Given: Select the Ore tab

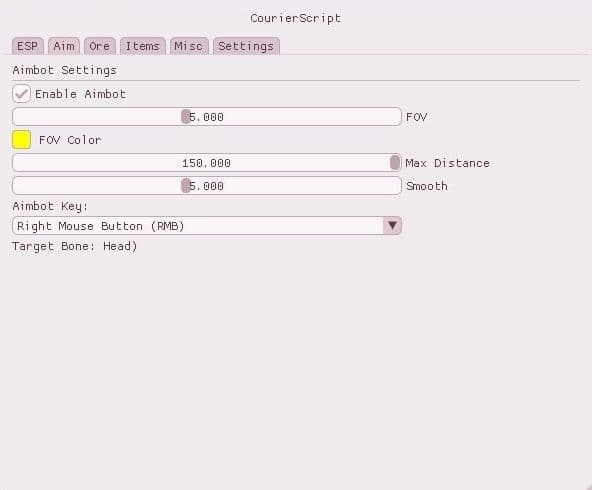Looking at the screenshot, I should click(100, 46).
